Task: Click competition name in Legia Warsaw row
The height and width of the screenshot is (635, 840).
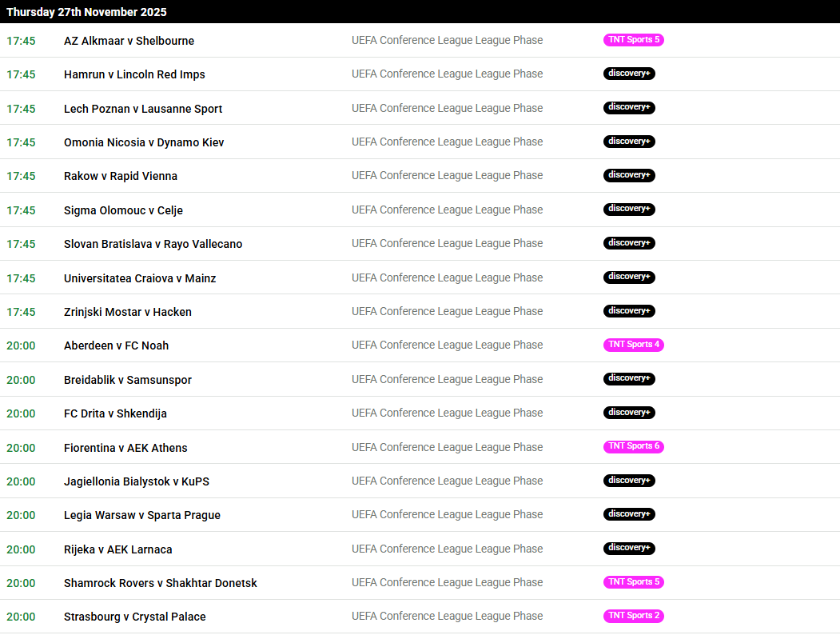Action: [x=448, y=515]
